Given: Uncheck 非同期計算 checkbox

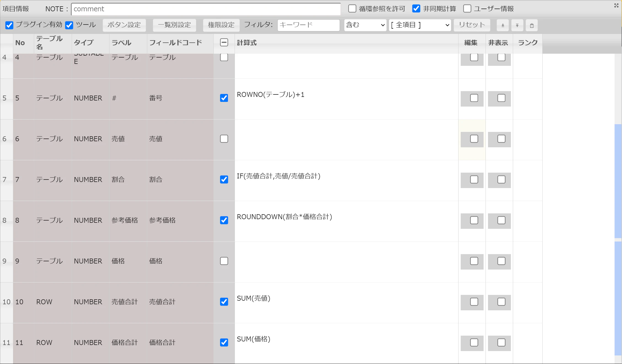Looking at the screenshot, I should pyautogui.click(x=416, y=9).
